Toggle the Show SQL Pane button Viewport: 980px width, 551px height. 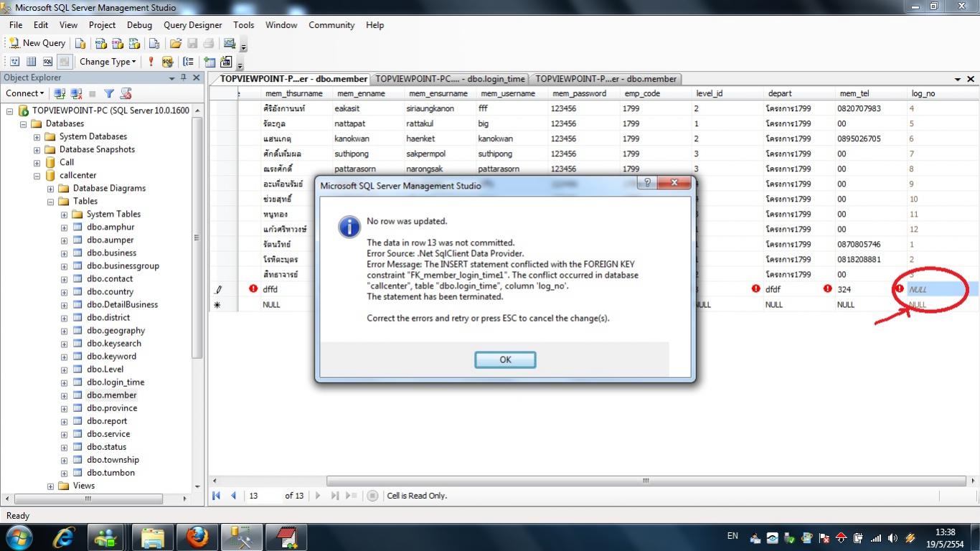(47, 62)
